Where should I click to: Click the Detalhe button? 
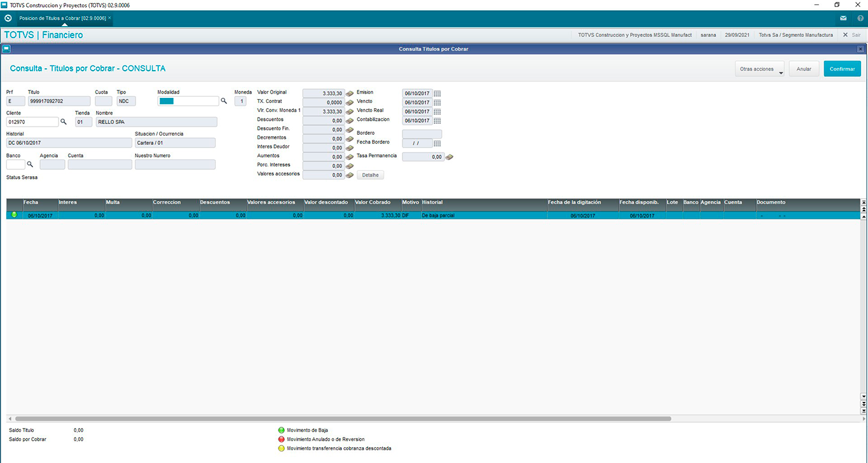370,175
